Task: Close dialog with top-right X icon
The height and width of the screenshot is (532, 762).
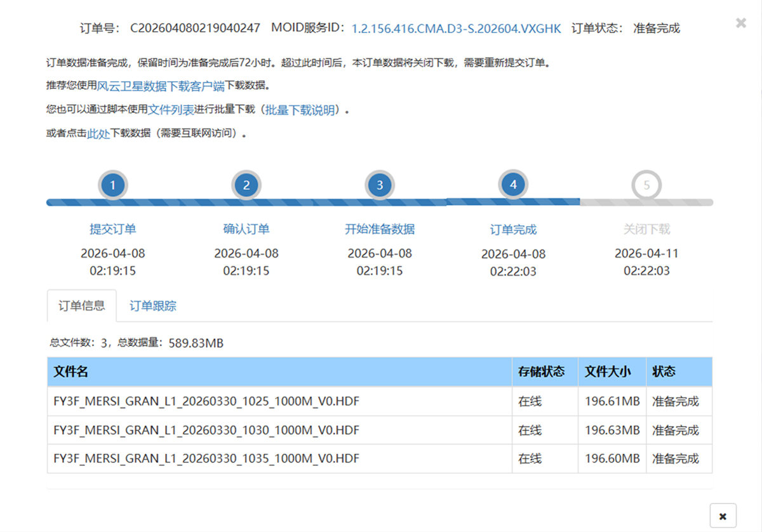Action: [x=741, y=23]
